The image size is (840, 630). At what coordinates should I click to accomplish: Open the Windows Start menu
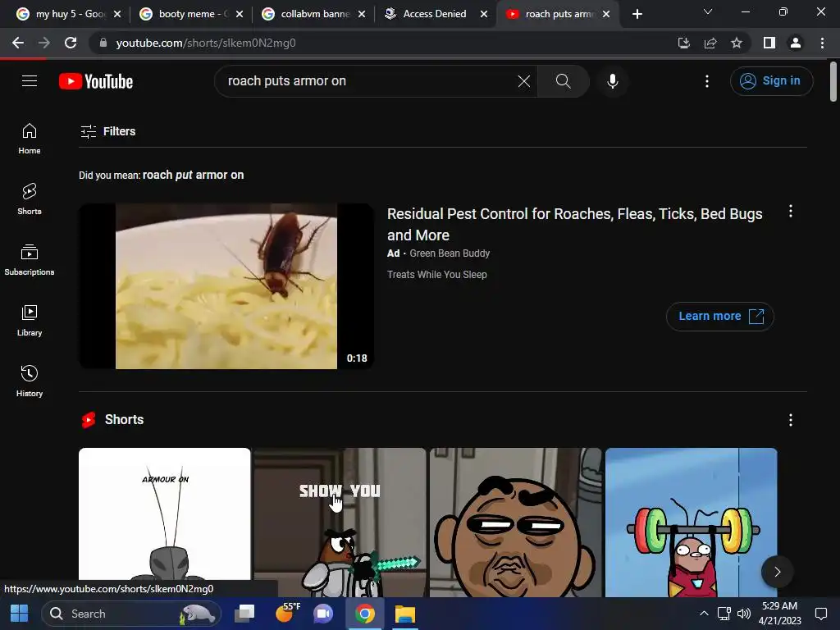pos(20,614)
